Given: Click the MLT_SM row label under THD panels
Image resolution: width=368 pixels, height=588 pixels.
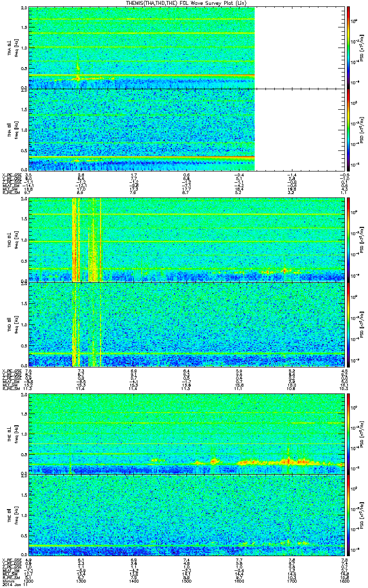Looking at the screenshot, I should click(9, 386).
